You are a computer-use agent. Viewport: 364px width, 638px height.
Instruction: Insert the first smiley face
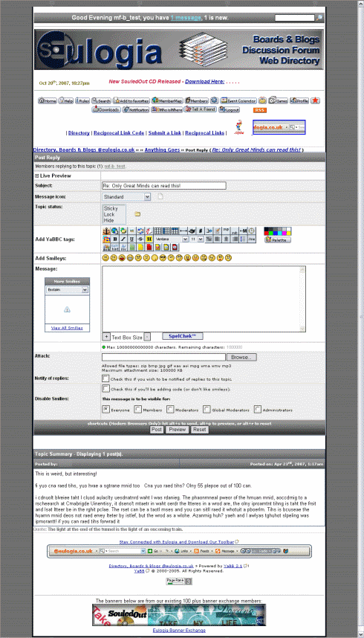(105, 258)
